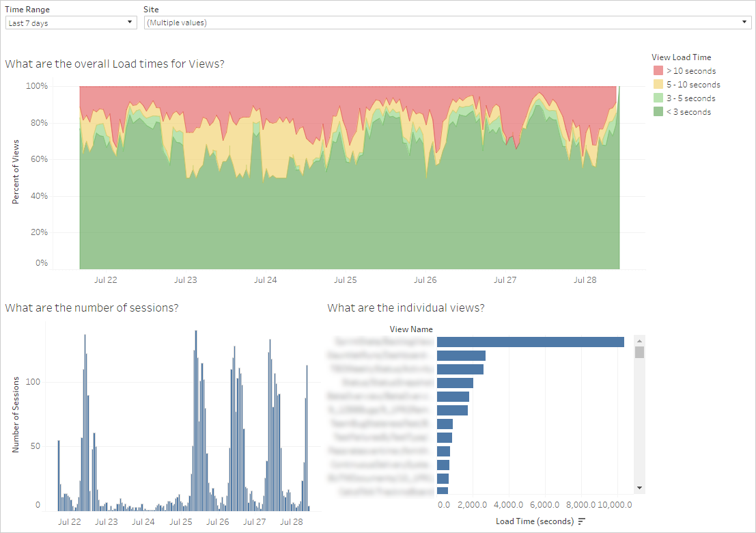
Task: Click the Percent of Views axis title
Action: coord(16,172)
